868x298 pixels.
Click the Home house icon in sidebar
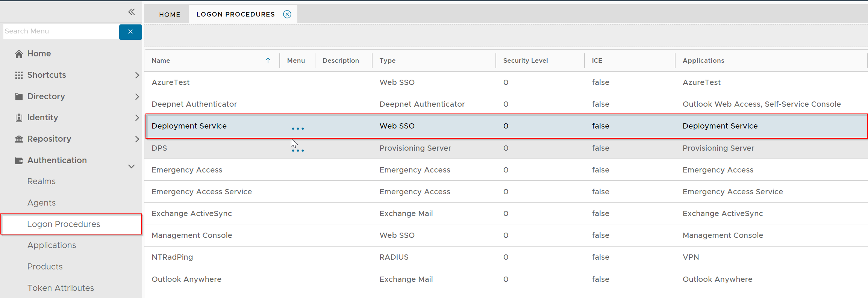tap(19, 54)
